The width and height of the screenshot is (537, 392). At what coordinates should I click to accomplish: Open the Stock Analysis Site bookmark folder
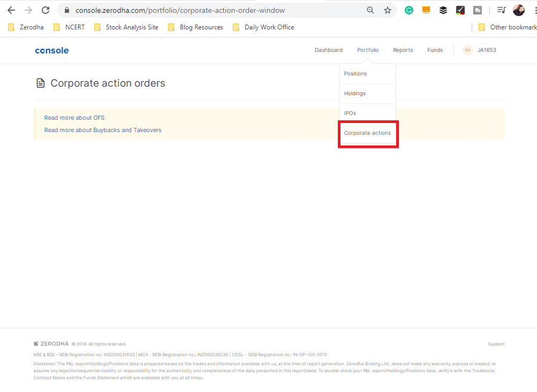[126, 27]
